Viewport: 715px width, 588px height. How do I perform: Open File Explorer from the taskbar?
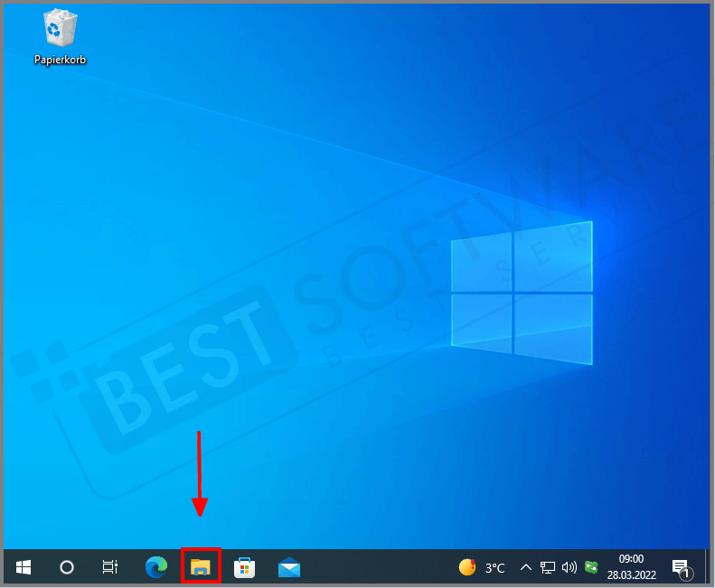201,567
